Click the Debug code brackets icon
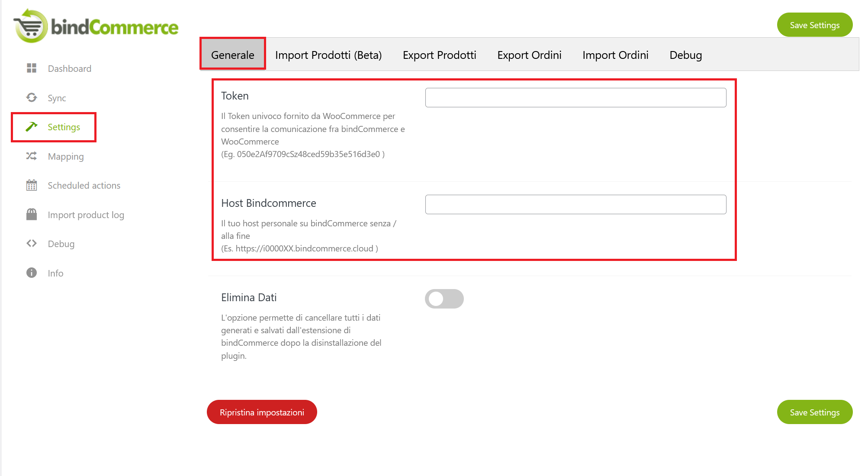 point(32,244)
